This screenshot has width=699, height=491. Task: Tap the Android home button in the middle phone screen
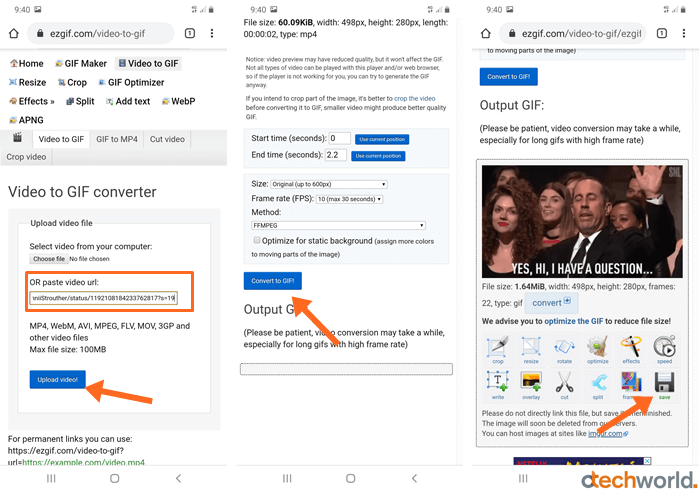[351, 478]
